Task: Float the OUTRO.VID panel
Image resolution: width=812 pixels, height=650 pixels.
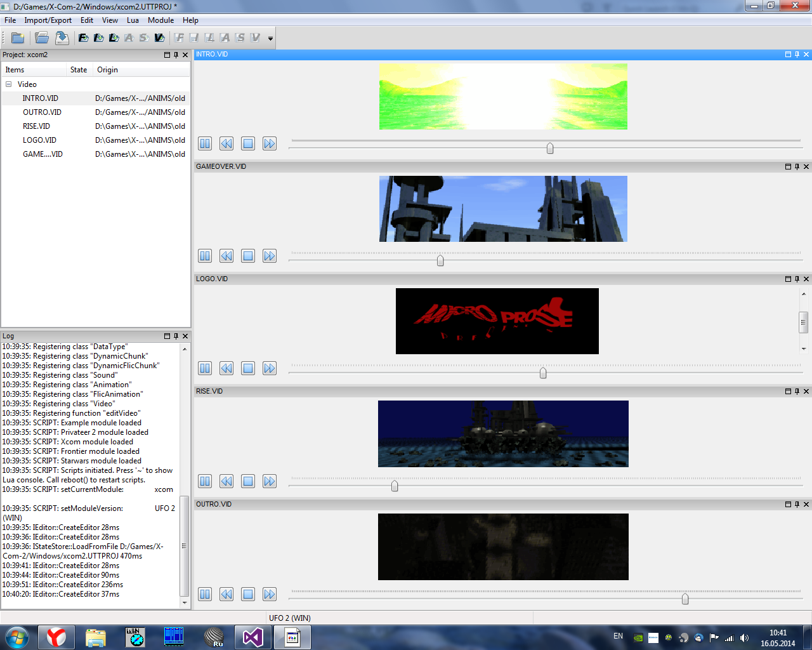Action: (x=788, y=504)
